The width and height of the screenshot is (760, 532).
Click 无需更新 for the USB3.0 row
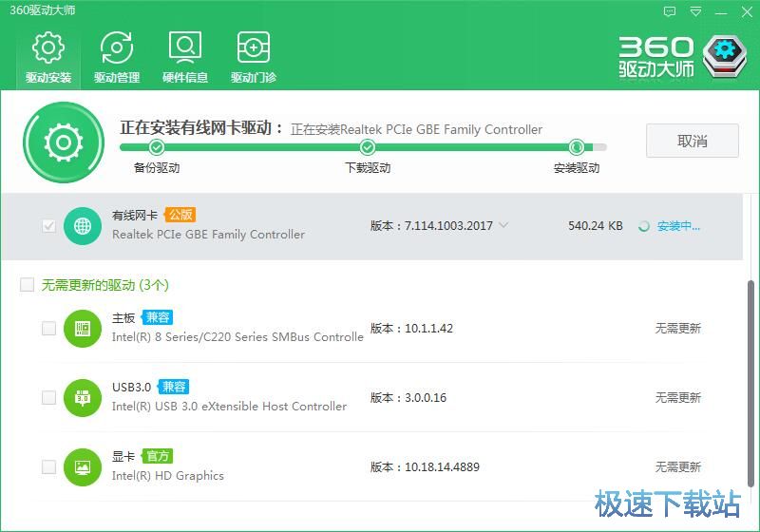(678, 398)
